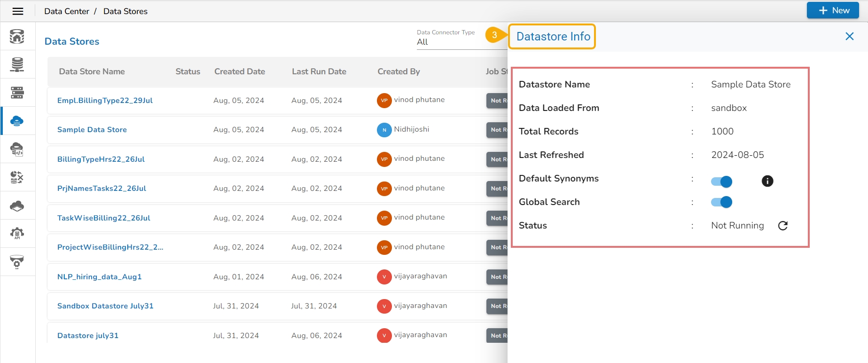The image size is (868, 363).
Task: Disable the Global Search toggle
Action: [x=721, y=202]
